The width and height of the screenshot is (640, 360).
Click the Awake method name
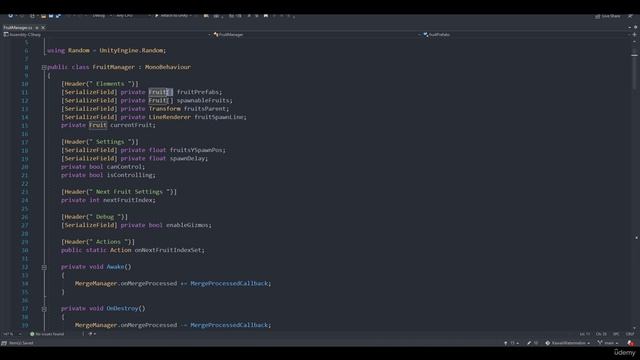click(x=116, y=267)
